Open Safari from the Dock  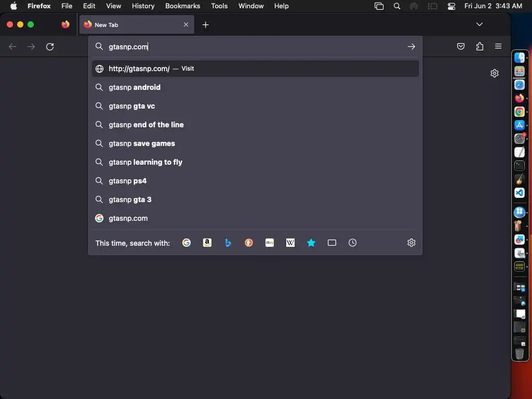(520, 85)
